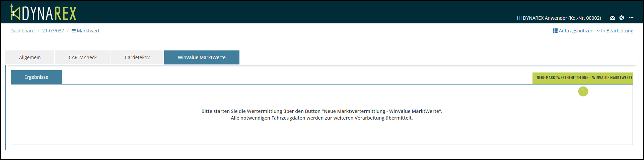Viewport: 644px width, 160px height.
Task: Open the mail envelope icon in header
Action: 612,18
